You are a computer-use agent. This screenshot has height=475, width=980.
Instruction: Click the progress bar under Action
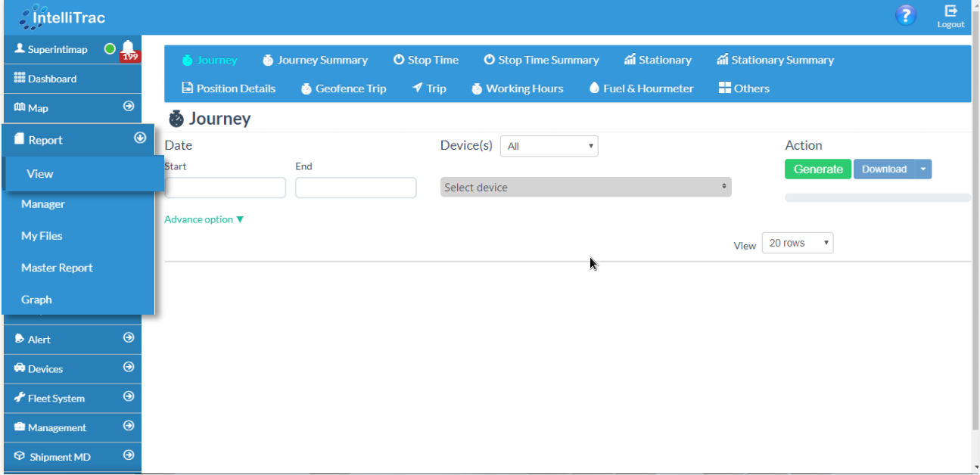pos(877,197)
